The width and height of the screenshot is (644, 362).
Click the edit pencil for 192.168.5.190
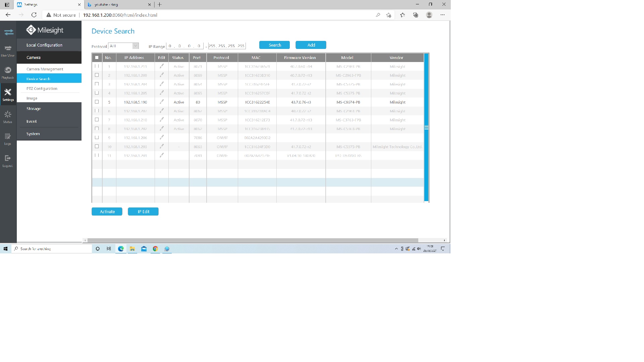pyautogui.click(x=162, y=102)
